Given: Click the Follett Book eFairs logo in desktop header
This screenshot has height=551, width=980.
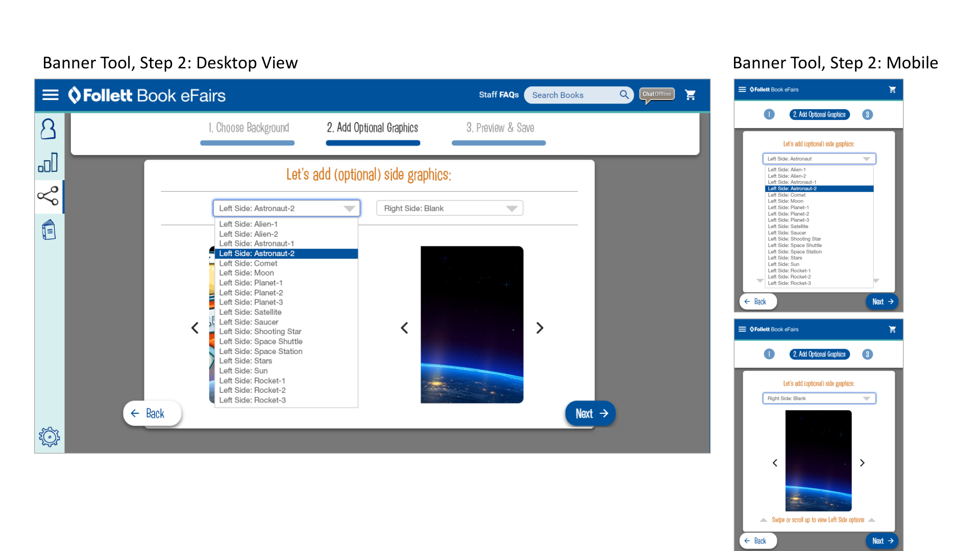Looking at the screenshot, I should pos(147,95).
